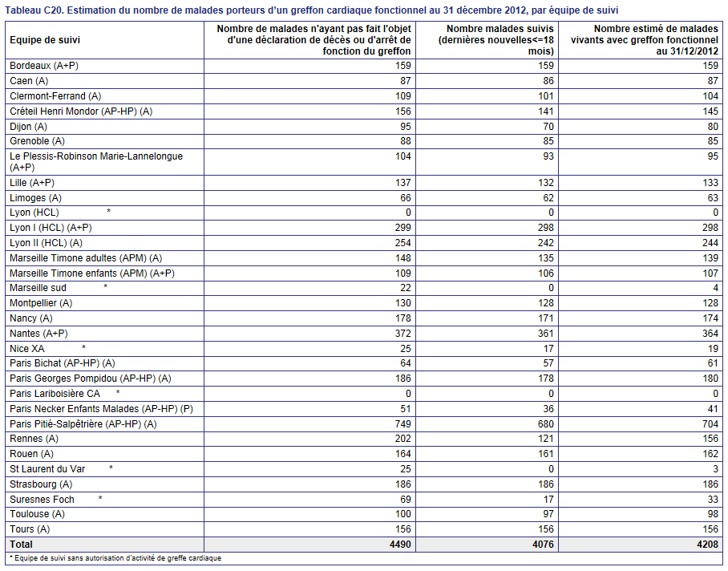Viewport: 728px width, 571px height.
Task: Click the 'Rouen (A)' team name
Action: [31, 454]
